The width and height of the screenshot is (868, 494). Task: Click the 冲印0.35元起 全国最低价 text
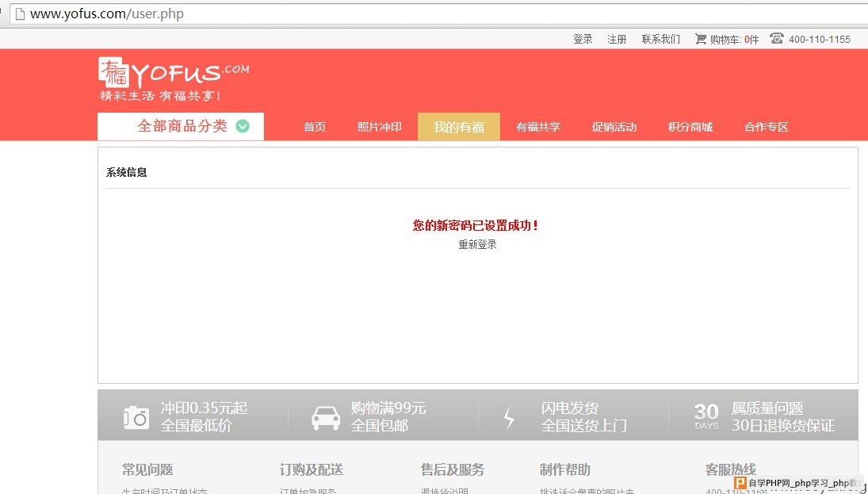click(204, 417)
